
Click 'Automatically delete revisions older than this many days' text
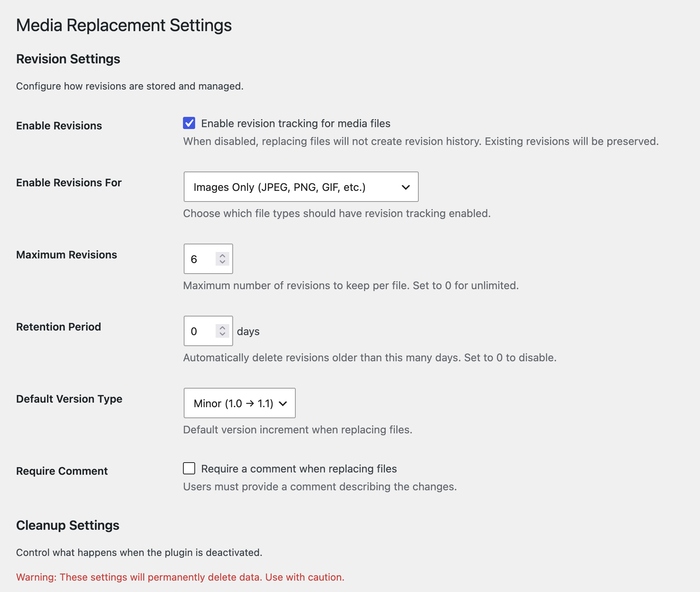click(370, 357)
